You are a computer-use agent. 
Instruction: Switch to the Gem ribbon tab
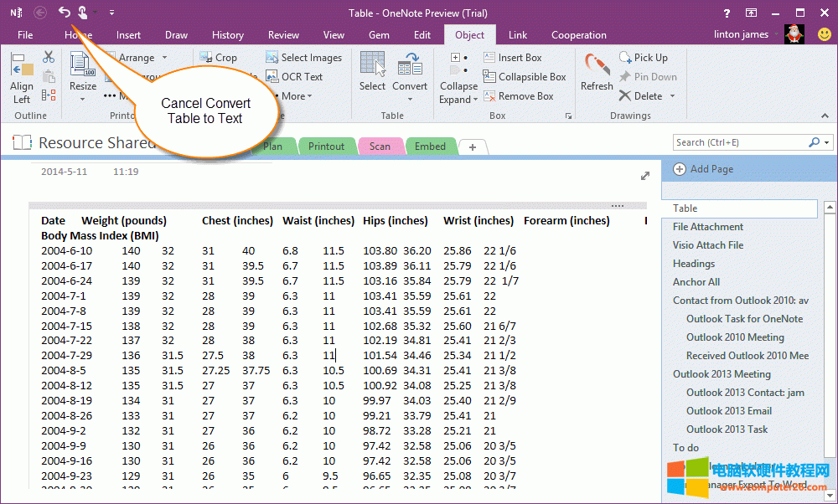(379, 35)
